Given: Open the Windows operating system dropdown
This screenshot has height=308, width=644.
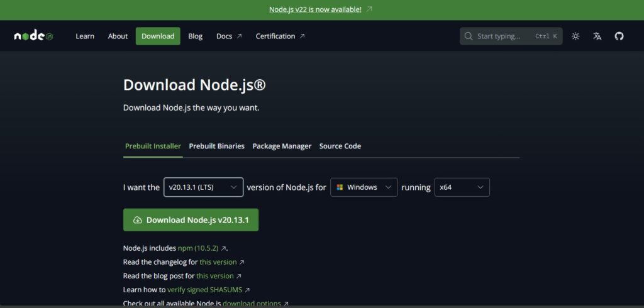Looking at the screenshot, I should pos(364,187).
